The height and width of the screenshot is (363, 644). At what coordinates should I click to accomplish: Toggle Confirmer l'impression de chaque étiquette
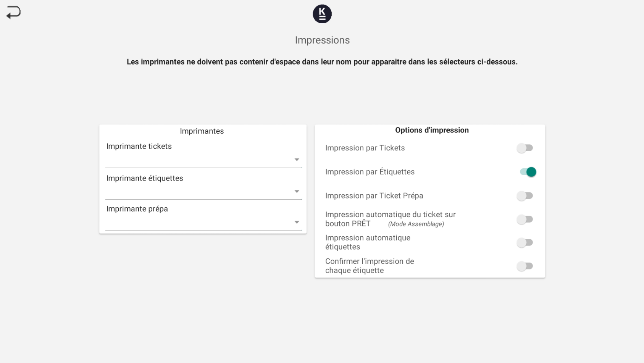(525, 266)
